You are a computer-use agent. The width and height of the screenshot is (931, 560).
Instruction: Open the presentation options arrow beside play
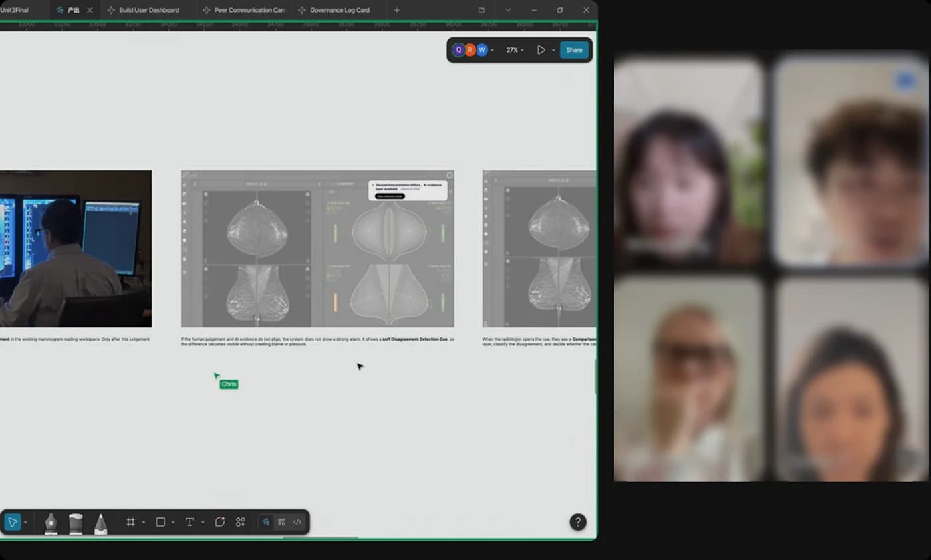pyautogui.click(x=553, y=51)
